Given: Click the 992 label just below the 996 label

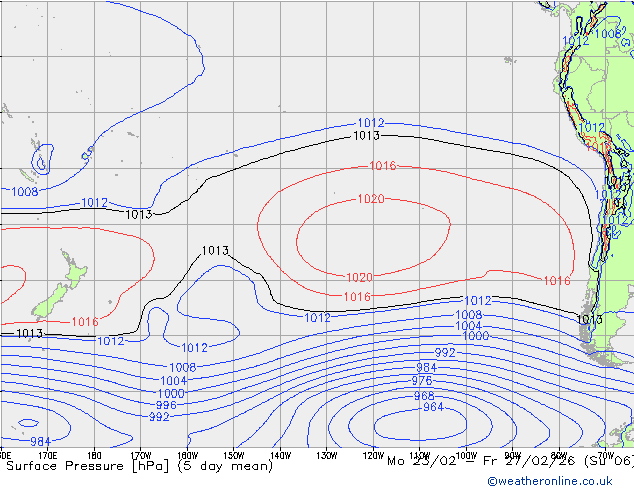Looking at the screenshot, I should (159, 417).
